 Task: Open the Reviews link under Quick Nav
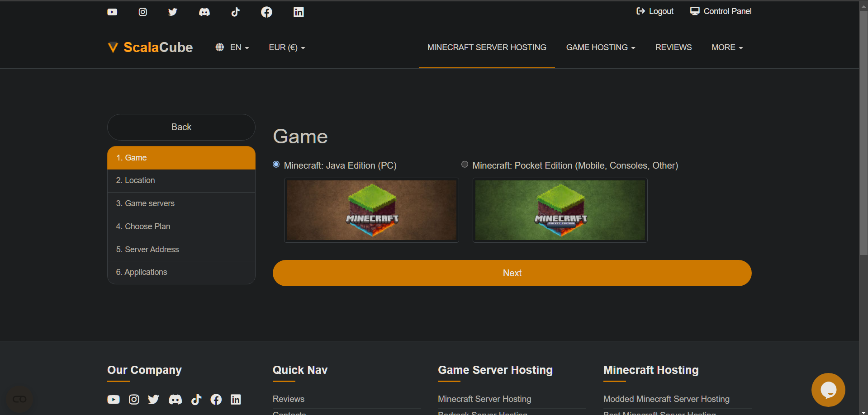[289, 399]
